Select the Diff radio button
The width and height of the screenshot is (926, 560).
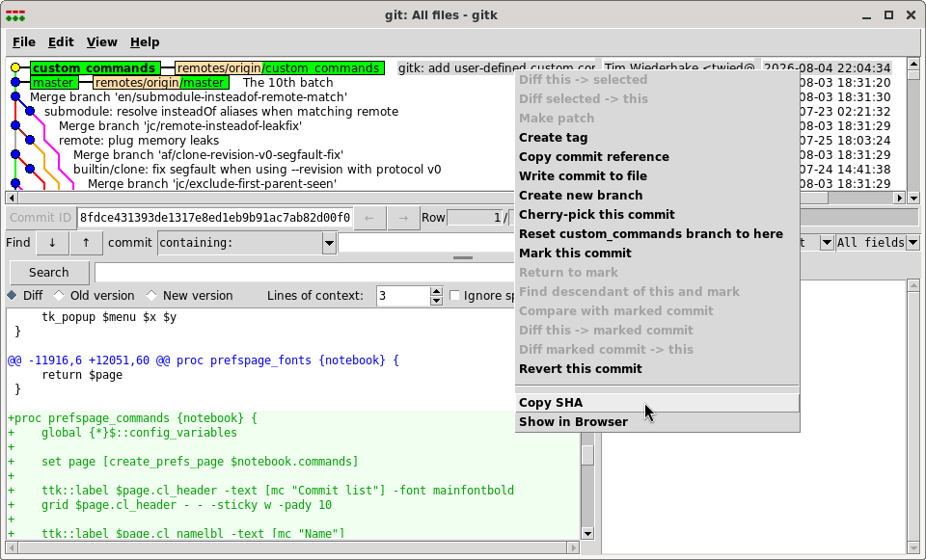click(12, 295)
